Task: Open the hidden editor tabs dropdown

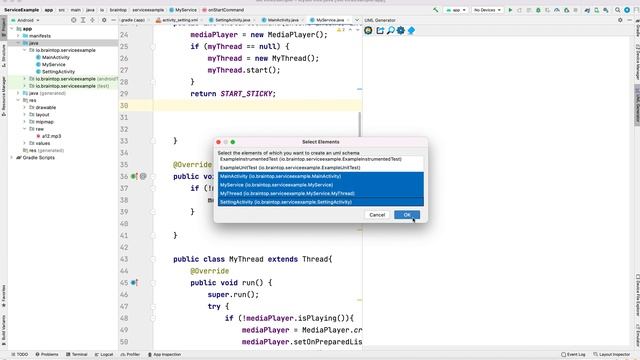Action: coord(357,20)
